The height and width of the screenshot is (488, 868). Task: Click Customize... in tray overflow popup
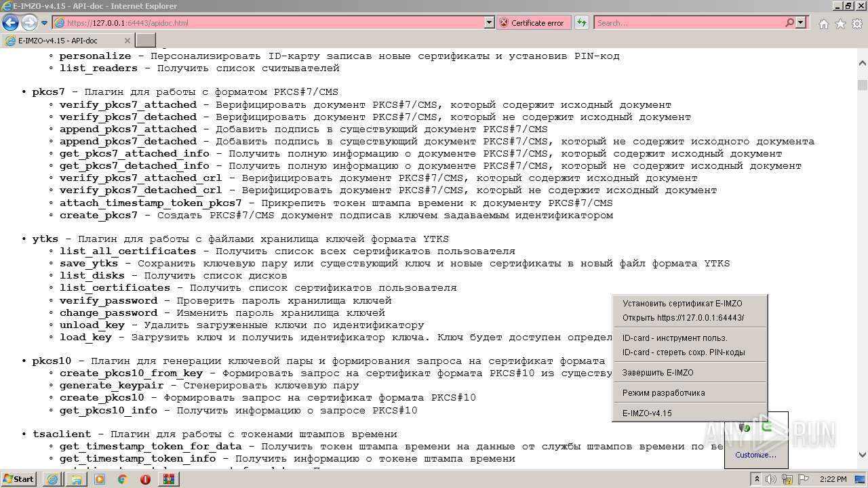coord(755,455)
